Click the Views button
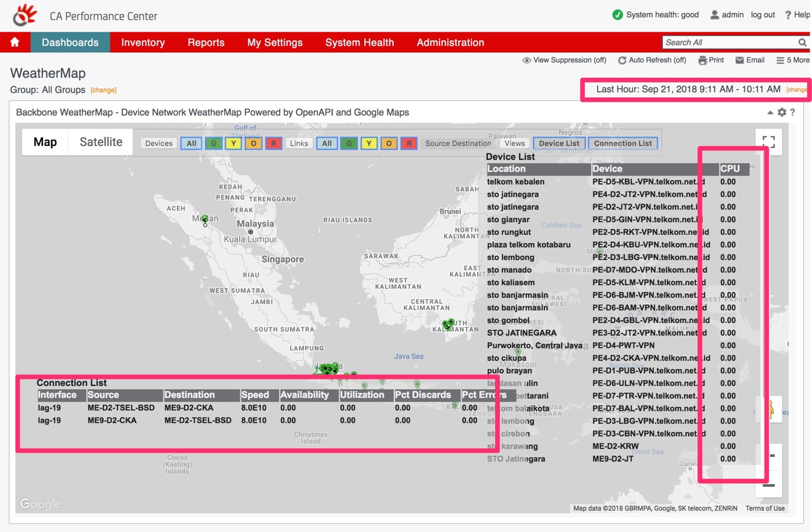This screenshot has width=812, height=532. tap(514, 143)
